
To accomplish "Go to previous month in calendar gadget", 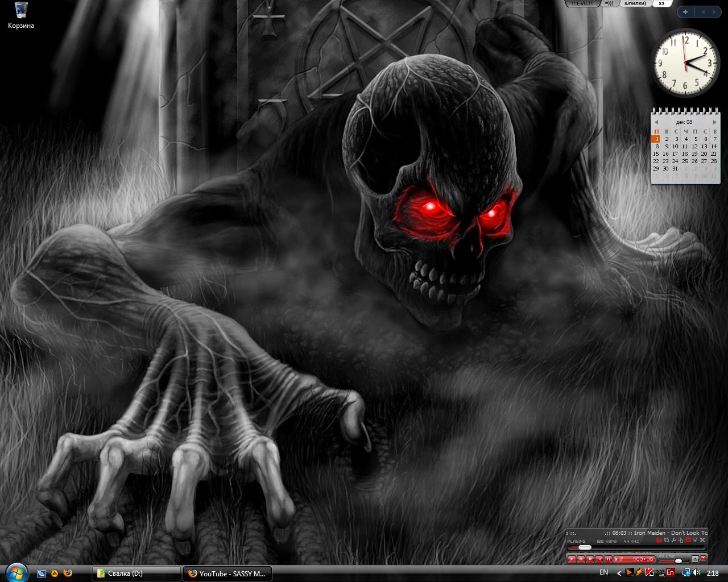I will point(656,122).
